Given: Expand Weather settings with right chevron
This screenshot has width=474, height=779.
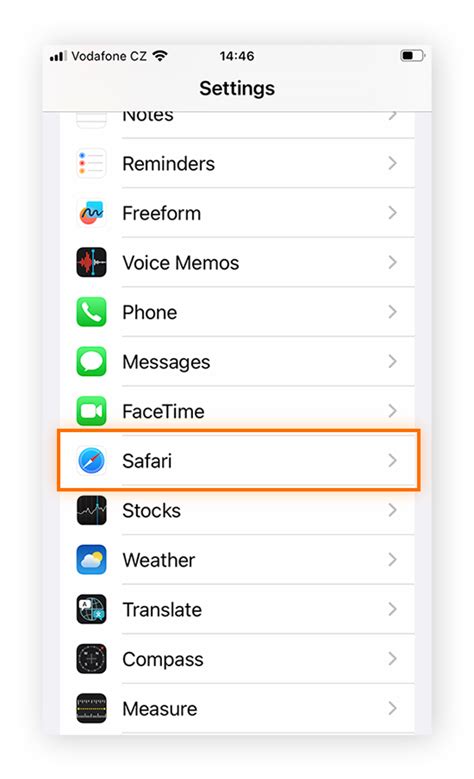Looking at the screenshot, I should (x=393, y=559).
